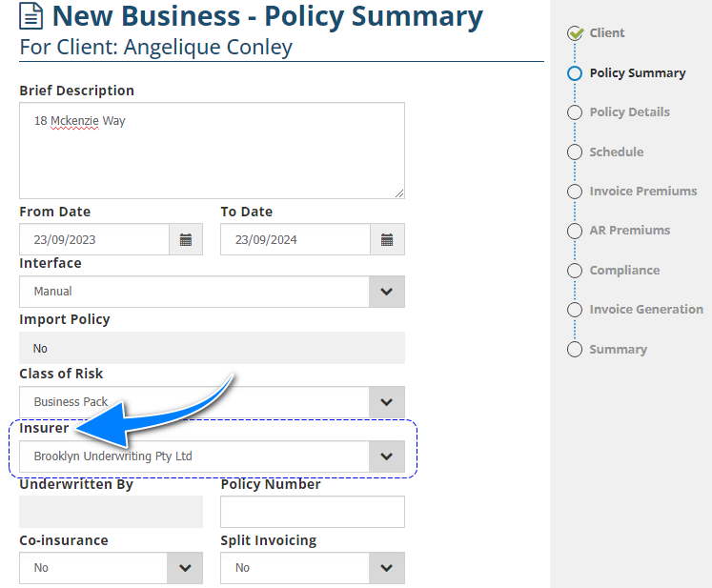Image resolution: width=712 pixels, height=588 pixels.
Task: Click the Policy Number input field
Action: pos(312,512)
